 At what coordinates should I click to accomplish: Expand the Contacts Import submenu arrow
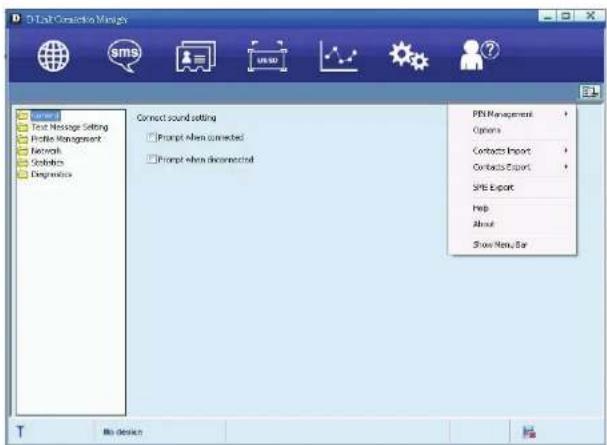[566, 150]
